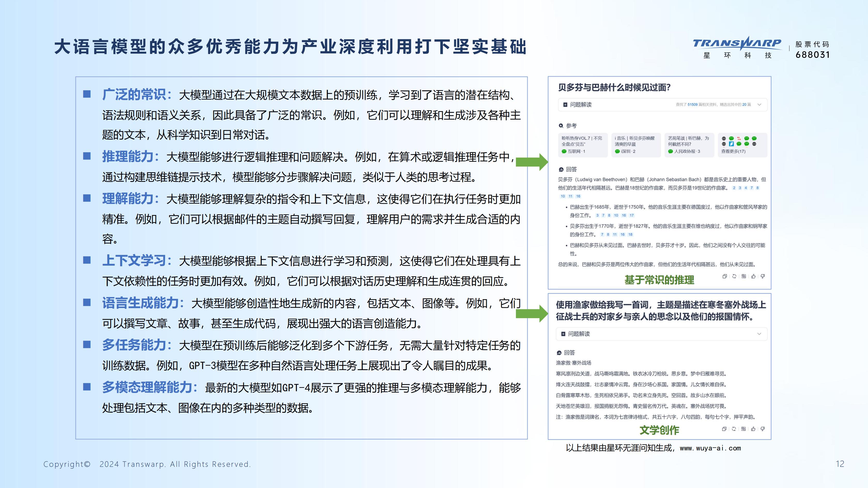The width and height of the screenshot is (868, 488).
Task: Copy the Beethoven and Bach answer
Action: [x=724, y=276]
